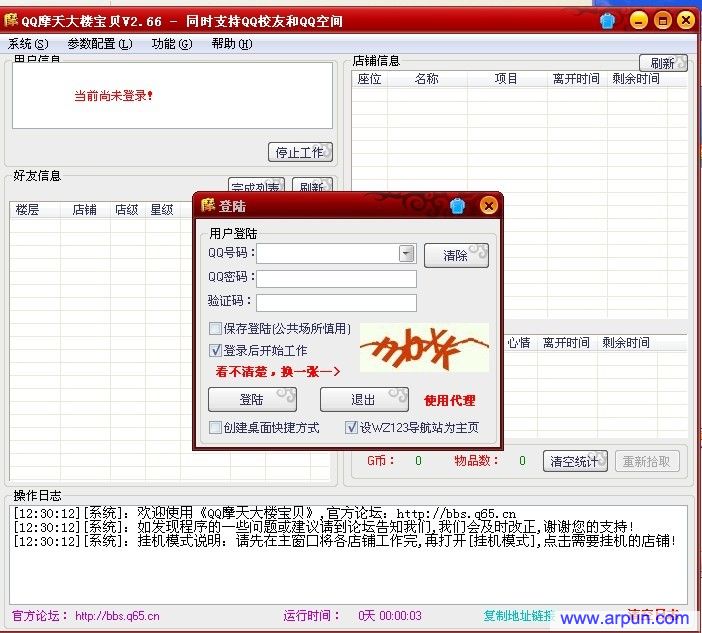Click 刷新 button in 好友信息 panel

[x=312, y=185]
